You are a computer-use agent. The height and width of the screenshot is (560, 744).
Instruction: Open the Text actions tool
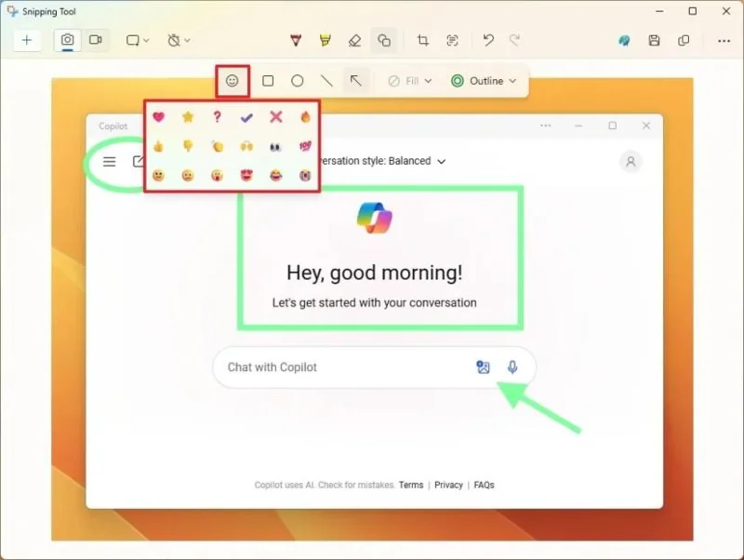pos(452,40)
